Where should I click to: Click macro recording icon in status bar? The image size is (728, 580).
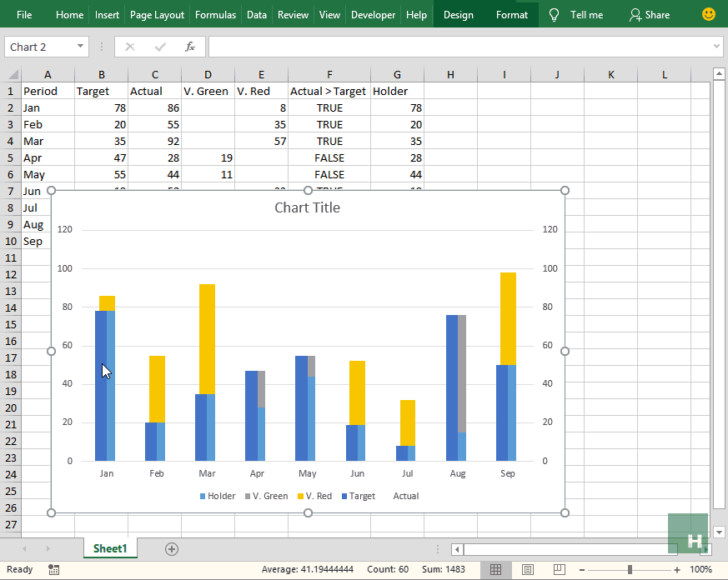(x=53, y=569)
